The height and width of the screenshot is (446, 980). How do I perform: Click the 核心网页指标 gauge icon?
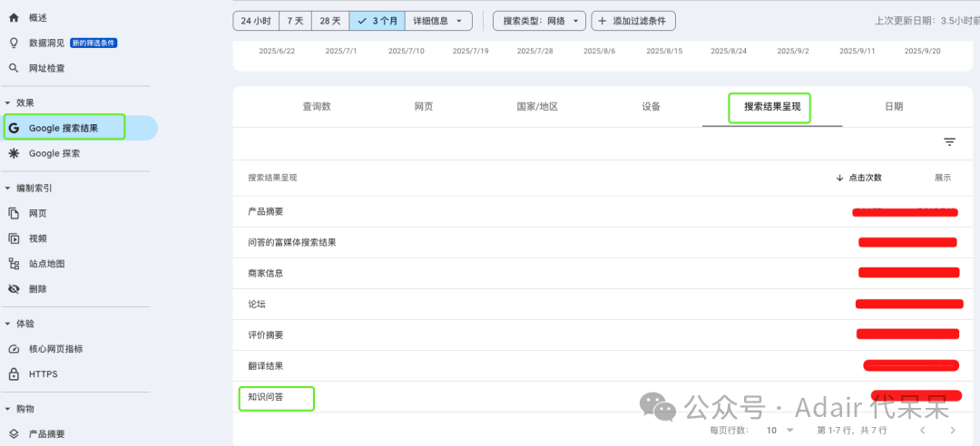click(14, 349)
